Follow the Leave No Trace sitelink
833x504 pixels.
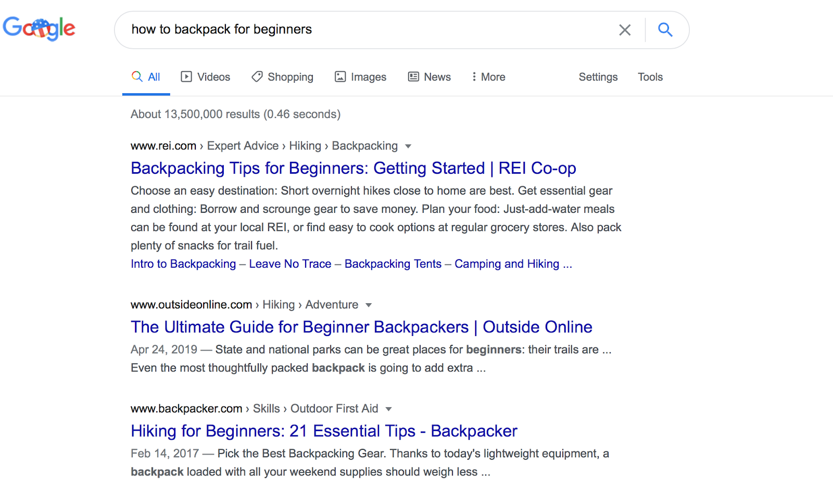point(290,264)
